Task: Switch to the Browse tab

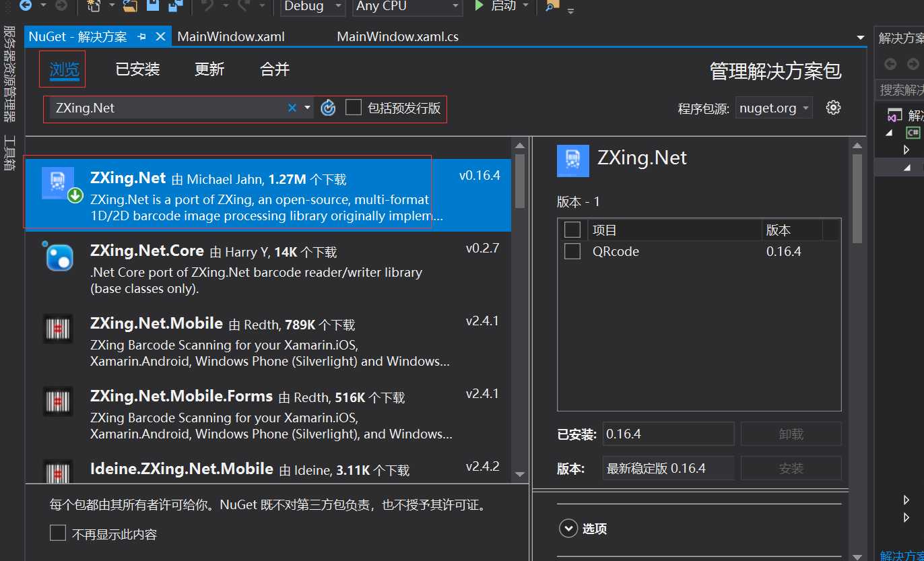Action: tap(64, 69)
